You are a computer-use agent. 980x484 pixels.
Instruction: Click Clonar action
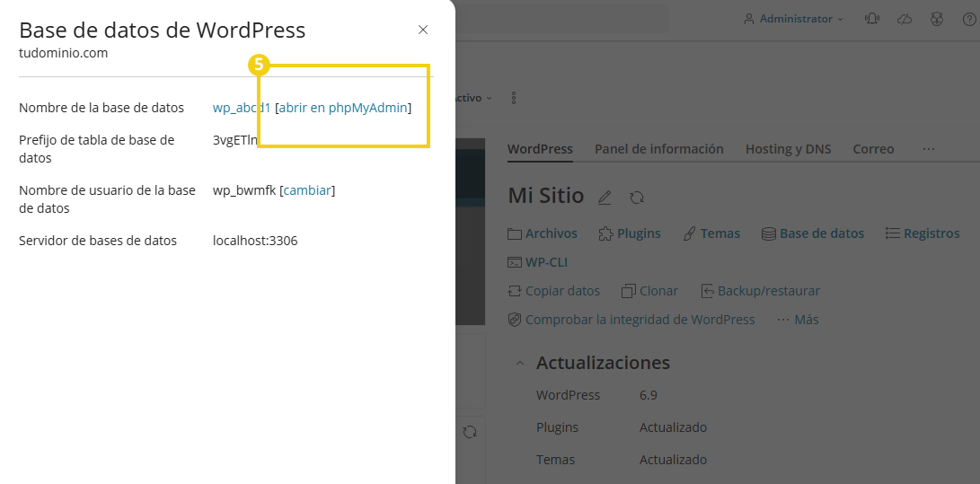tap(649, 291)
